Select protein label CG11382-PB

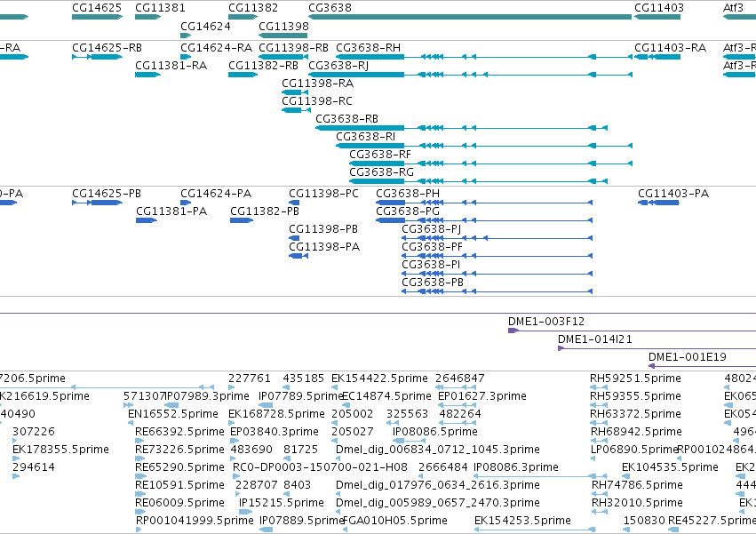pyautogui.click(x=264, y=211)
